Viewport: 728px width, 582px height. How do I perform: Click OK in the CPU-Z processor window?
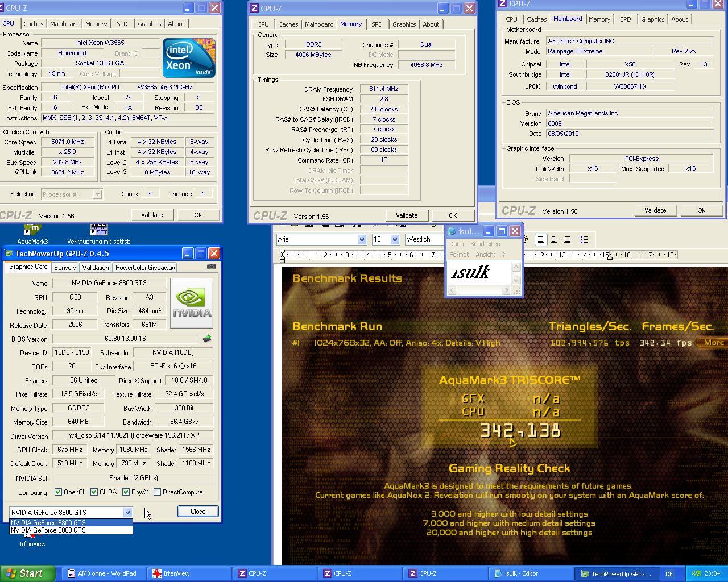pyautogui.click(x=198, y=215)
